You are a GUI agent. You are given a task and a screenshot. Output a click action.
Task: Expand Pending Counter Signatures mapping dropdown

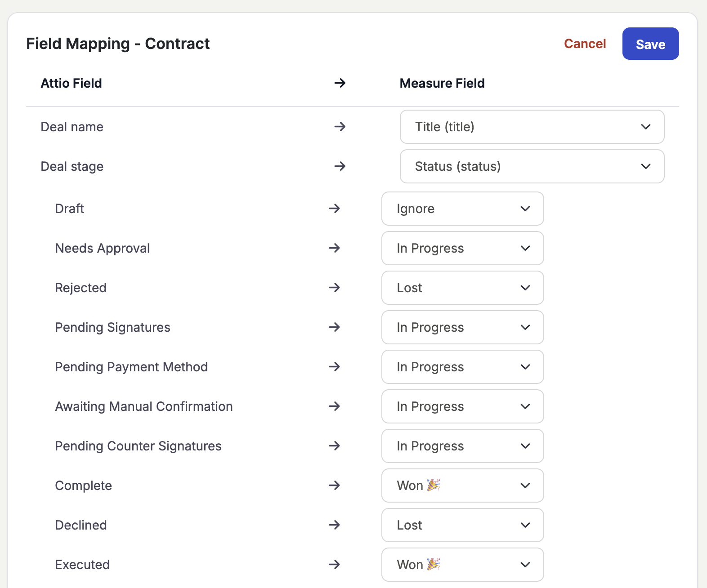tap(462, 446)
